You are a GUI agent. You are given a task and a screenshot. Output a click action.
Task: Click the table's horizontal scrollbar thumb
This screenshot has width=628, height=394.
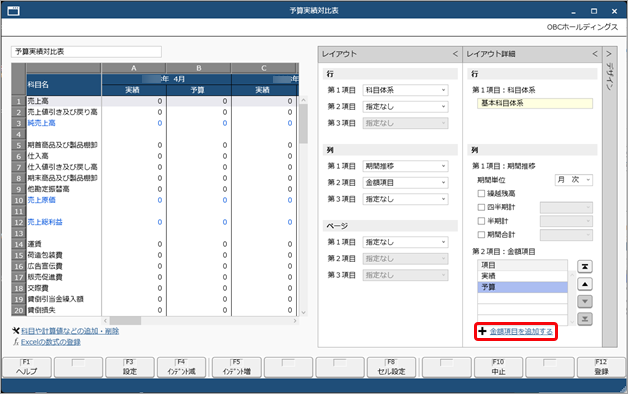[x=125, y=321]
